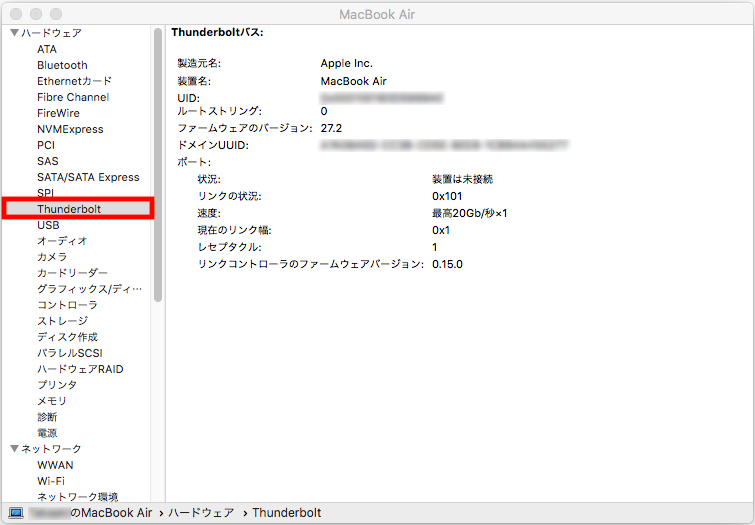Click the leftmost close window button
Viewport: 755px width, 525px height.
tap(16, 14)
